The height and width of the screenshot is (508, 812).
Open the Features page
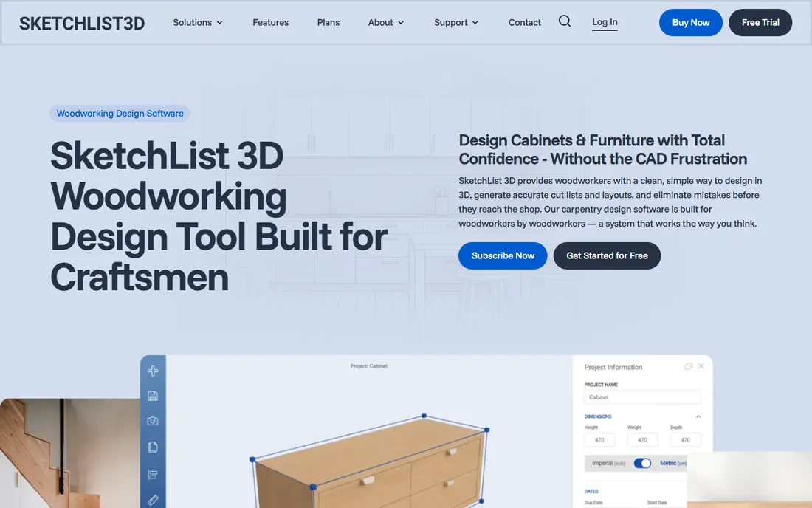[270, 22]
